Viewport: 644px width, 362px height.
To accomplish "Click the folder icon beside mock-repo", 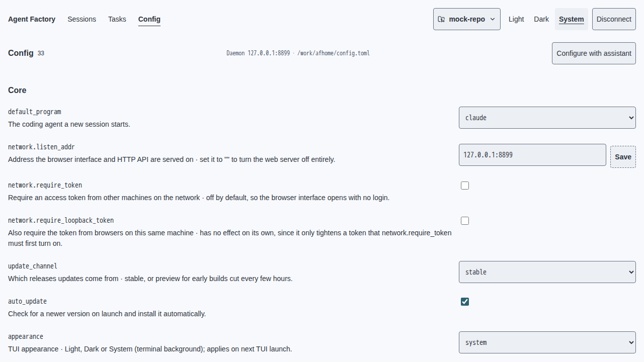I will pyautogui.click(x=441, y=19).
